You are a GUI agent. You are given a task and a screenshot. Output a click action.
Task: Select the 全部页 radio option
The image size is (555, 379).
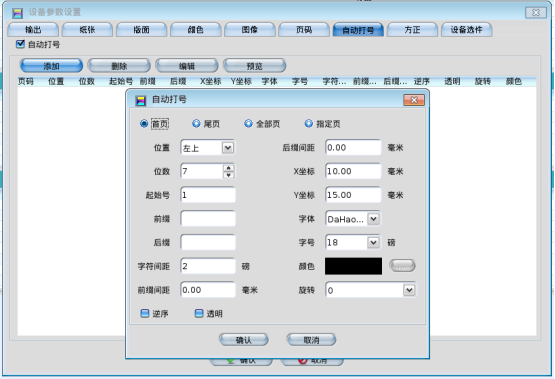tap(248, 124)
